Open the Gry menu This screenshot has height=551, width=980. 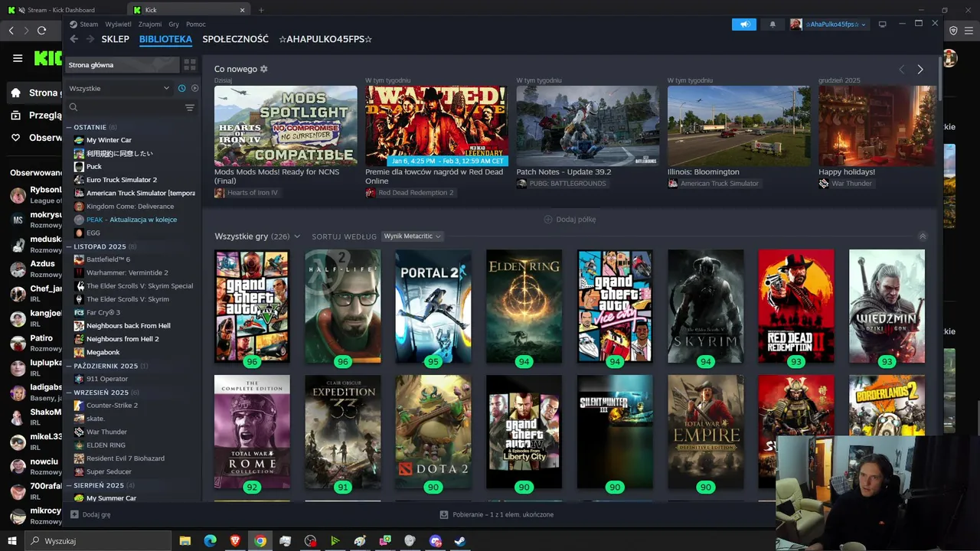click(x=174, y=24)
